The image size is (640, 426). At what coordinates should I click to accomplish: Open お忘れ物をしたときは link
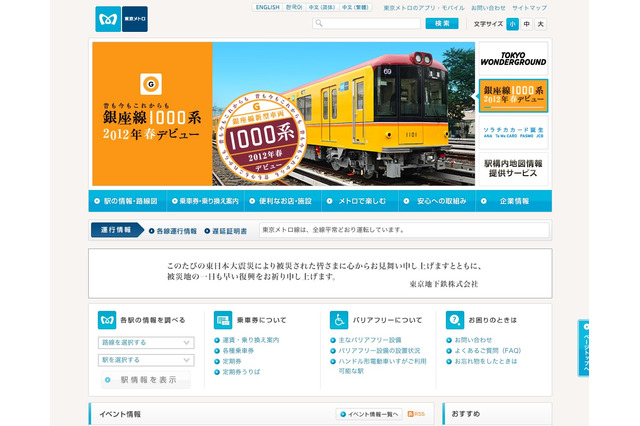point(486,361)
